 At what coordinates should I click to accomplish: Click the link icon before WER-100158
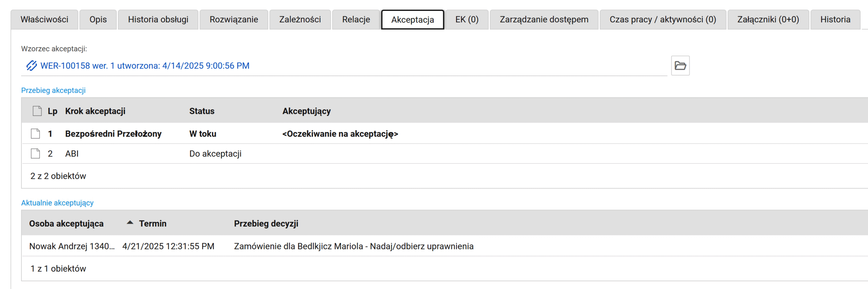(32, 65)
